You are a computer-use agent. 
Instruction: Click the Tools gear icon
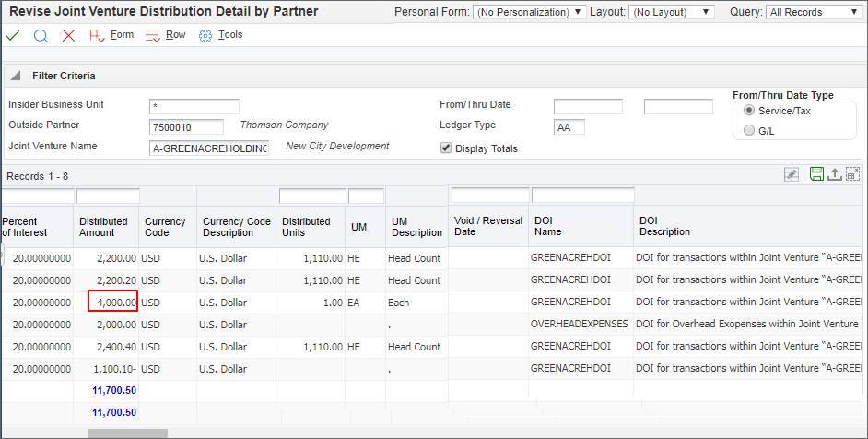tap(205, 36)
